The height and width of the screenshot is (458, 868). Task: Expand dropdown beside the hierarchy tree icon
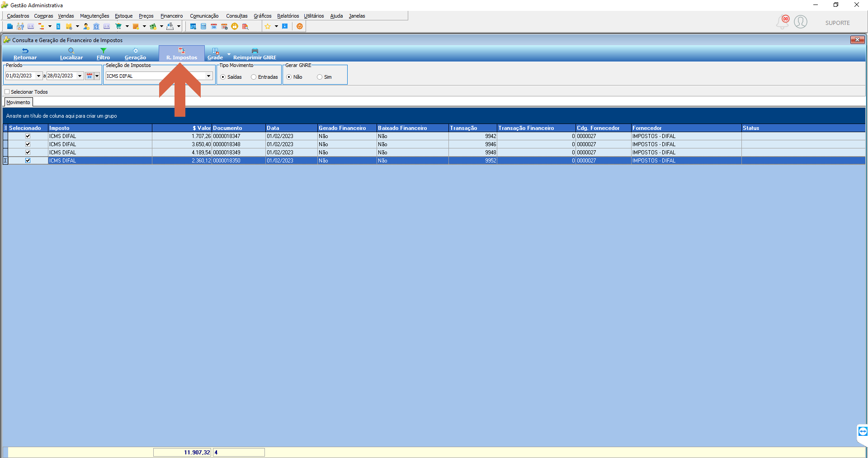coord(50,26)
